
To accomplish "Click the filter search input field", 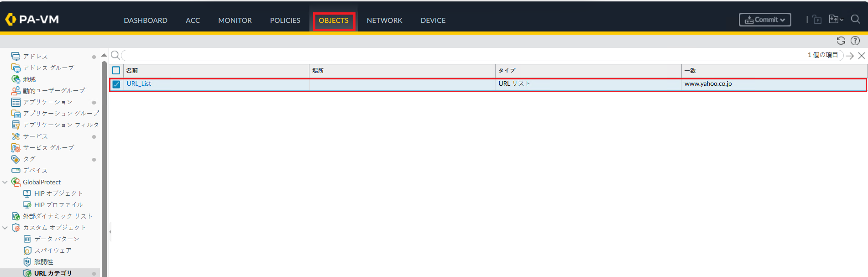I will pyautogui.click(x=456, y=55).
